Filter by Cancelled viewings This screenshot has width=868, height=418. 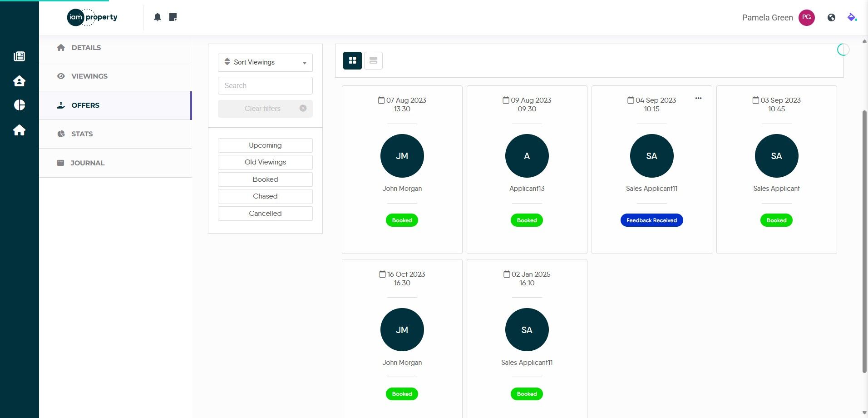(x=265, y=214)
